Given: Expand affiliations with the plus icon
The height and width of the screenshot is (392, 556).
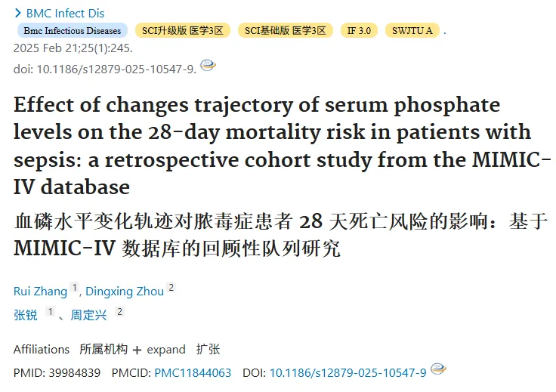Looking at the screenshot, I should pos(137,350).
